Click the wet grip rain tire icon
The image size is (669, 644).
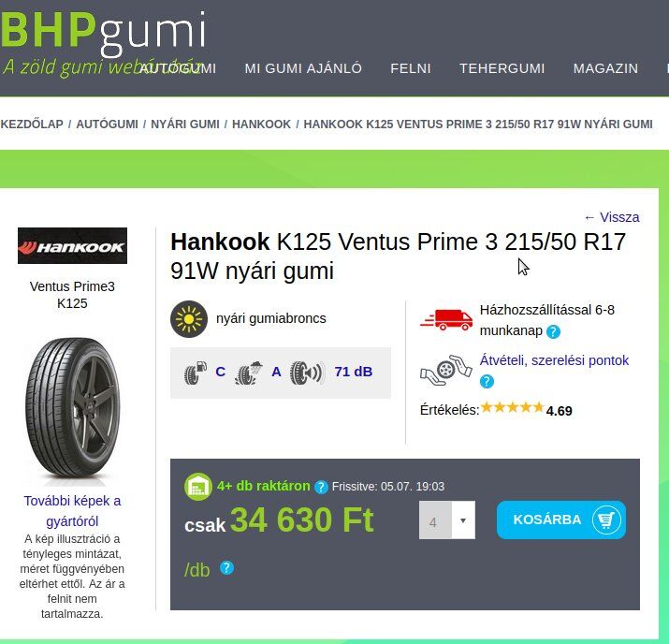point(248,373)
